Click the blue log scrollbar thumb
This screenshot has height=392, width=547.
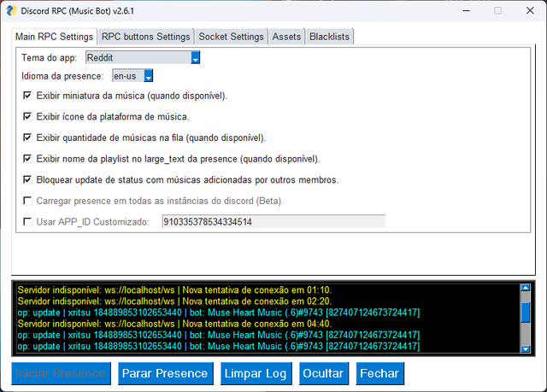pos(525,313)
